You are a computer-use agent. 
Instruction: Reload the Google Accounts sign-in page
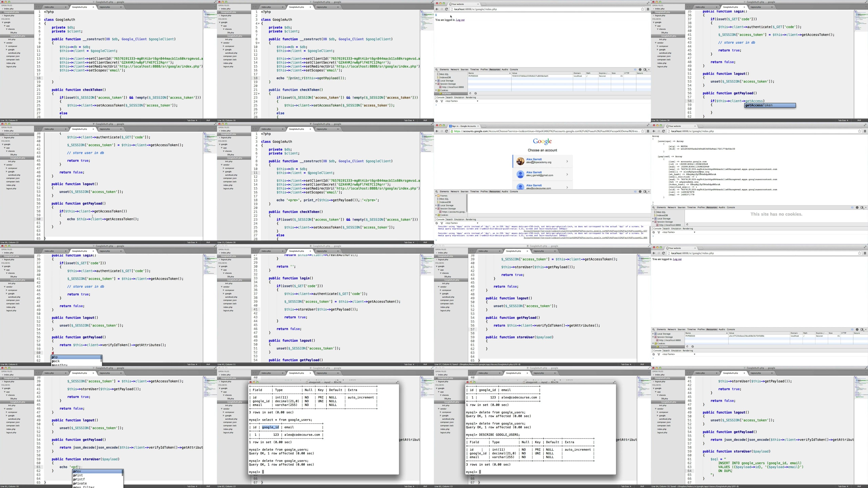tap(446, 131)
